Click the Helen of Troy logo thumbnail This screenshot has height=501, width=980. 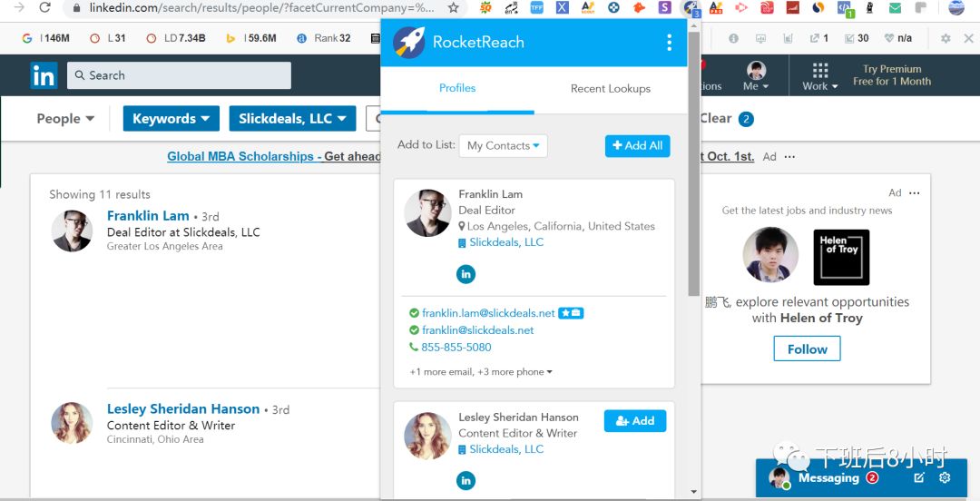pyautogui.click(x=841, y=257)
